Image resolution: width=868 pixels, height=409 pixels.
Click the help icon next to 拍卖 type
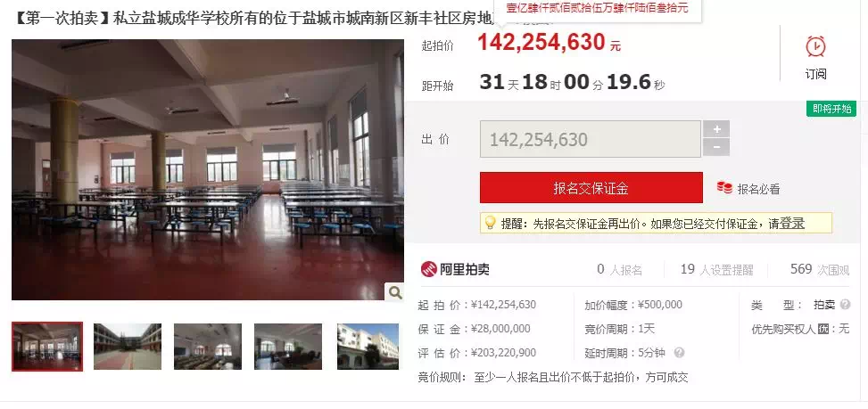845,305
